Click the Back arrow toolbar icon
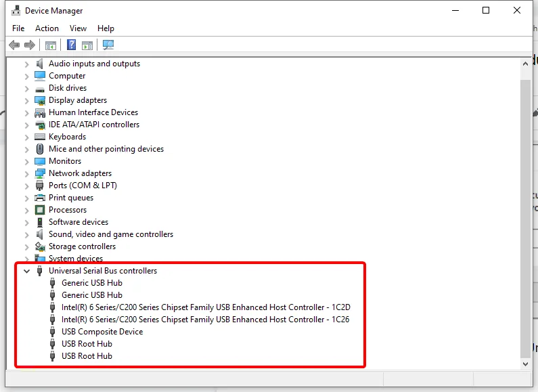The width and height of the screenshot is (538, 392). point(14,45)
